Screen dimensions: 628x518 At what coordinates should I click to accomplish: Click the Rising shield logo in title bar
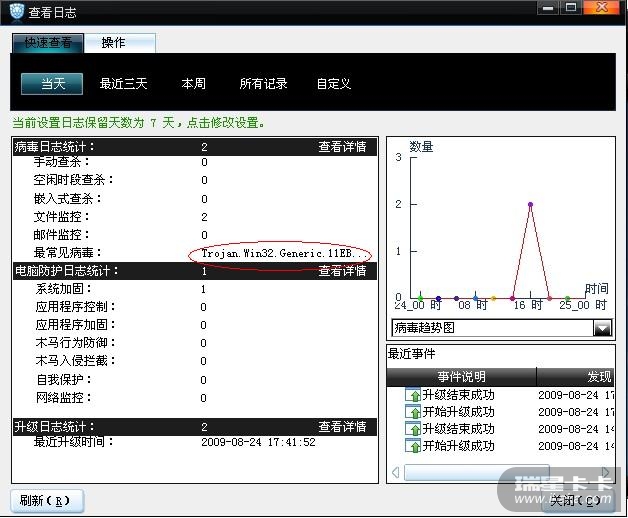point(17,11)
